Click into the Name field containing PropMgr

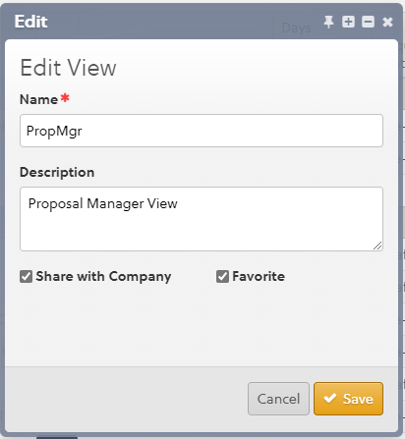pos(201,130)
